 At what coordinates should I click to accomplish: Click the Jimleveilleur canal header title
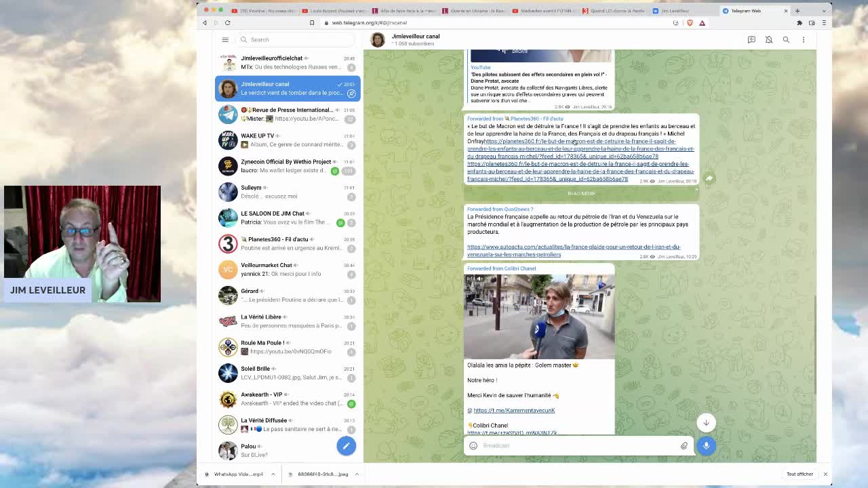tap(416, 36)
